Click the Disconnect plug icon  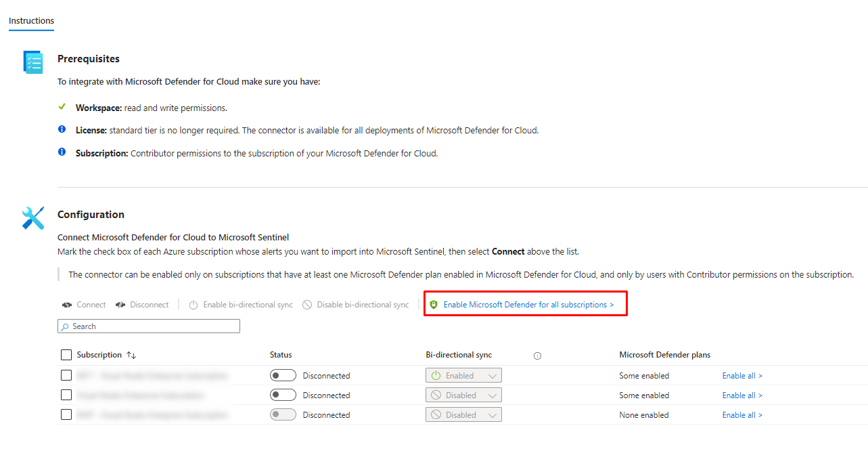tap(120, 305)
